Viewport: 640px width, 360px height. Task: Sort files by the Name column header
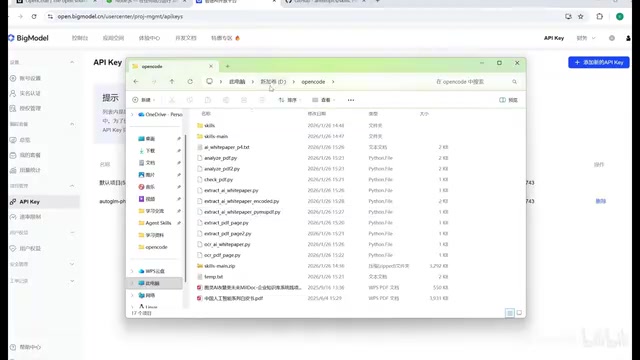click(x=206, y=114)
